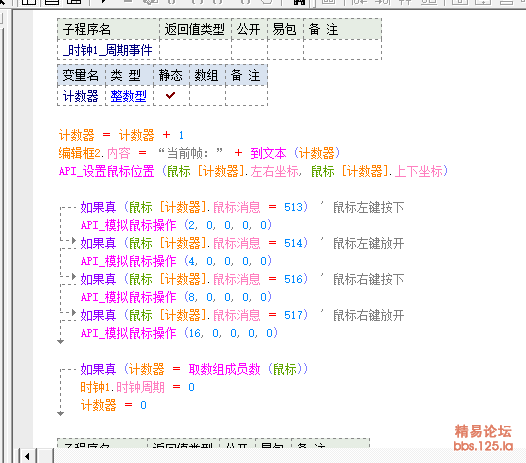
Task: Click the 数组 cell of 计数器 variable
Action: point(207,96)
